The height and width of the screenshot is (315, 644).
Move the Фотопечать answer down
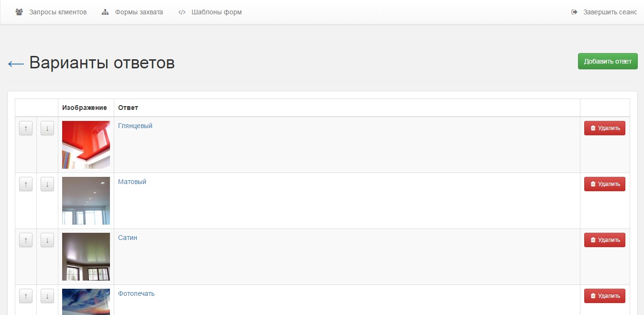click(x=47, y=296)
